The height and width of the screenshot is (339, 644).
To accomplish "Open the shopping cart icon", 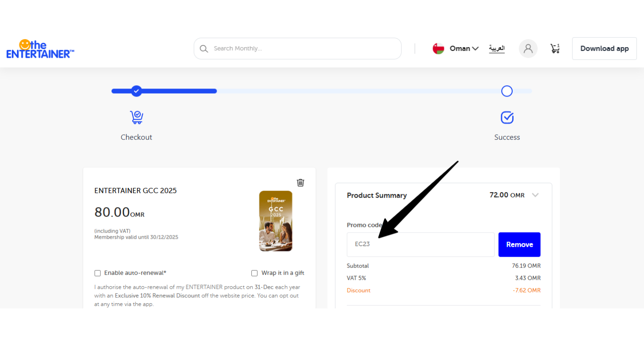I will tap(555, 48).
